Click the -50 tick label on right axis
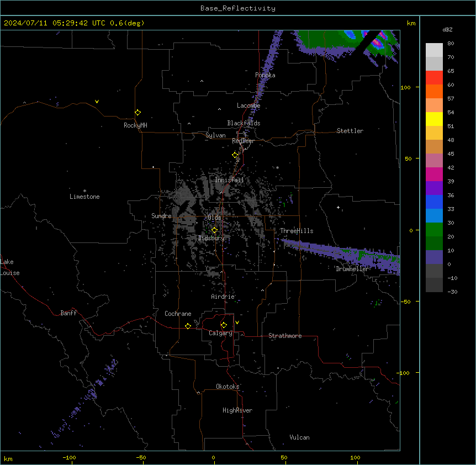This screenshot has height=465, width=476. [x=405, y=302]
